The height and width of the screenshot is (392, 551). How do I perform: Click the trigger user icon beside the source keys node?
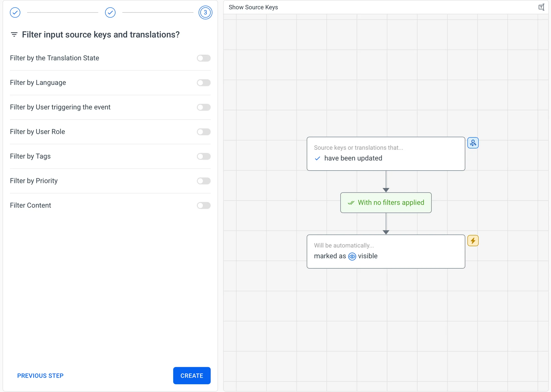pos(473,143)
